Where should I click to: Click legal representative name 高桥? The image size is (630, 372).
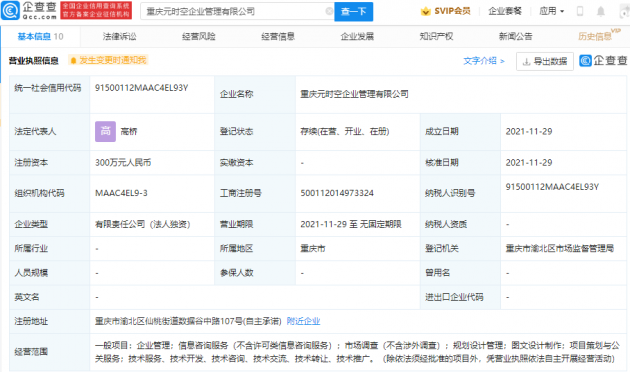pos(129,131)
